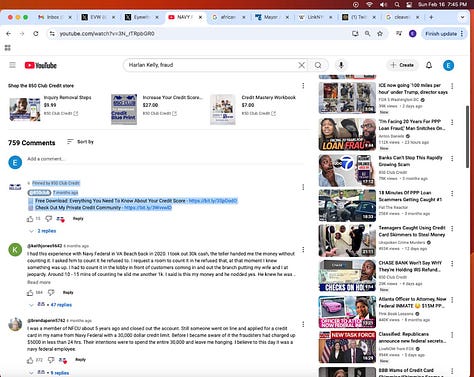The width and height of the screenshot is (474, 377).
Task: Click Finish update in Chrome
Action: click(444, 34)
